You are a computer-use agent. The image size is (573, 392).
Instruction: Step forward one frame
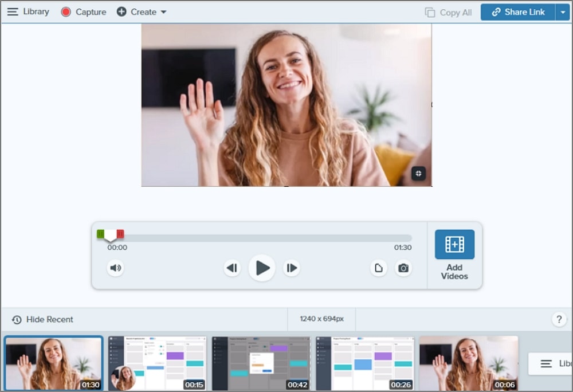[292, 268]
